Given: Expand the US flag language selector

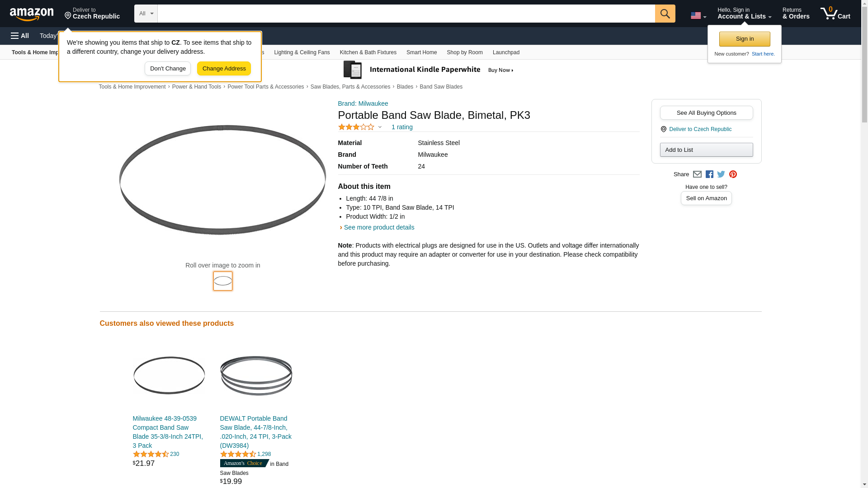Looking at the screenshot, I should click(698, 15).
